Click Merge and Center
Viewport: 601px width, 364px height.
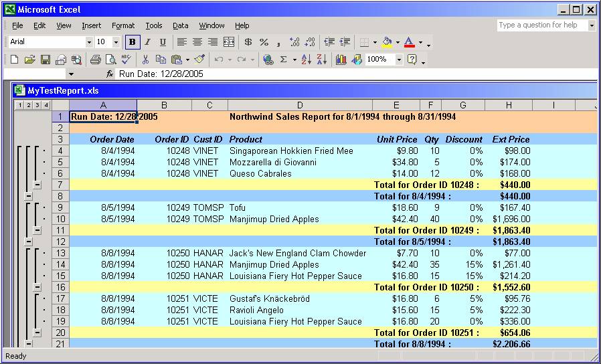click(x=229, y=41)
